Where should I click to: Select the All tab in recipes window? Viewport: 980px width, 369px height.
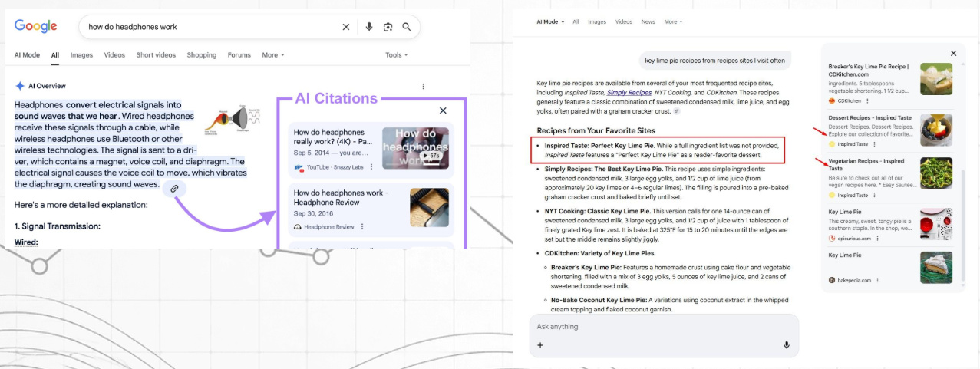click(576, 21)
